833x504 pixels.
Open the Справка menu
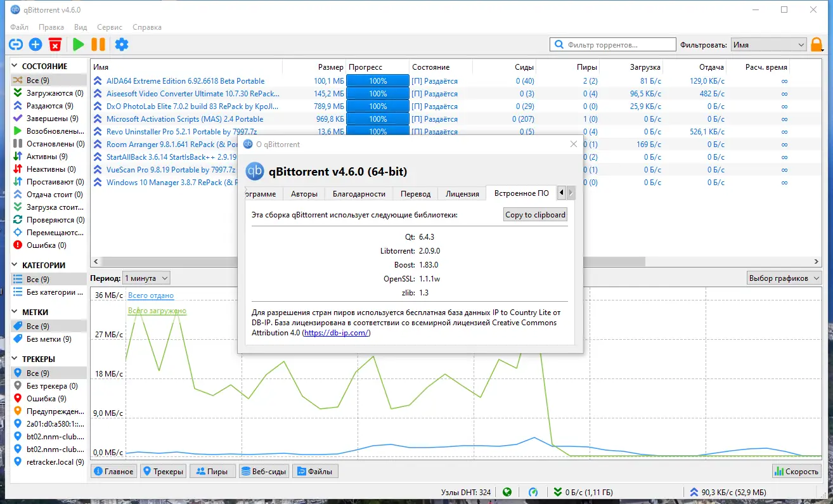coord(147,27)
